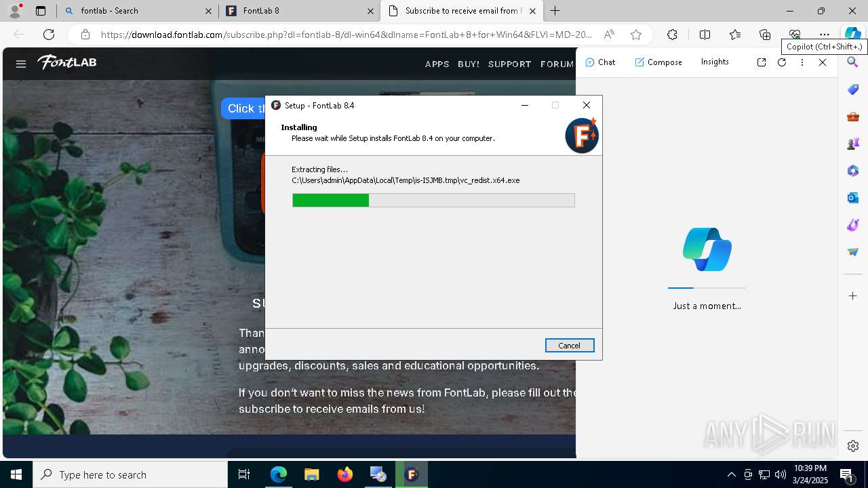Open the sidebar Games chess icon

853,144
